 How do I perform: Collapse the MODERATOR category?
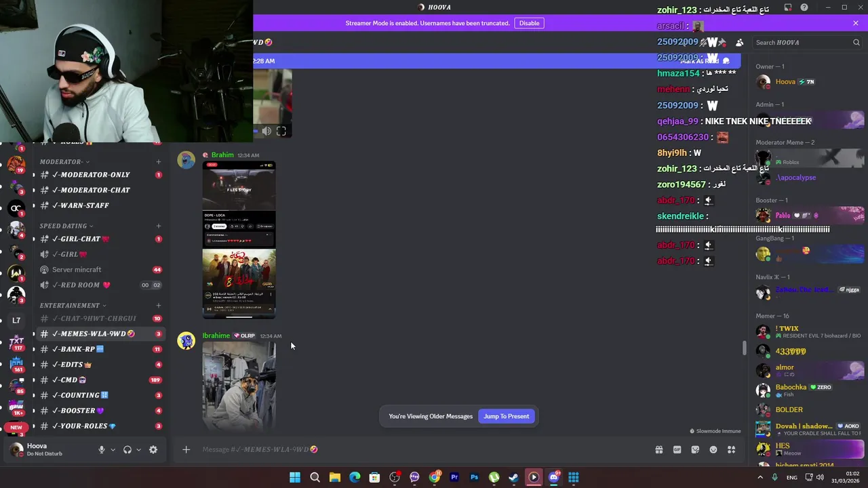click(x=64, y=162)
